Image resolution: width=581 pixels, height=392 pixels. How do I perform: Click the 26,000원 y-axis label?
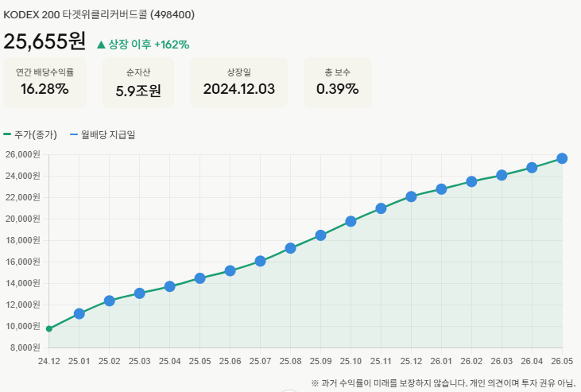22,154
